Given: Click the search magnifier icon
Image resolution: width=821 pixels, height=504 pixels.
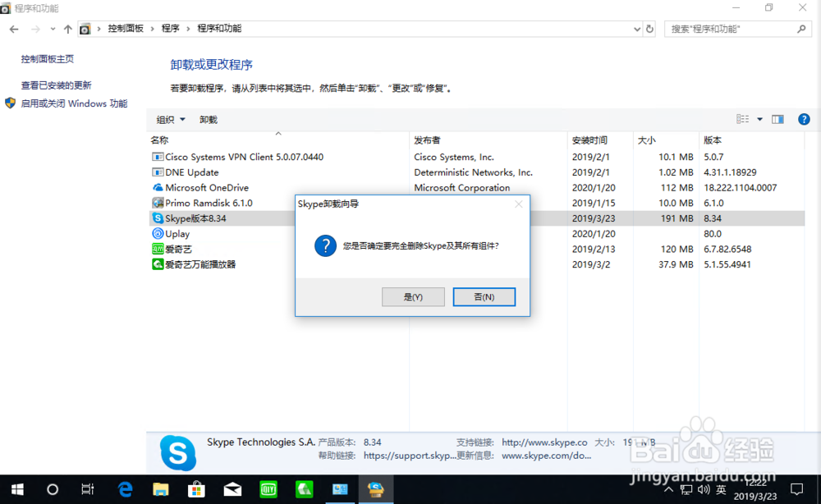Looking at the screenshot, I should click(x=801, y=29).
